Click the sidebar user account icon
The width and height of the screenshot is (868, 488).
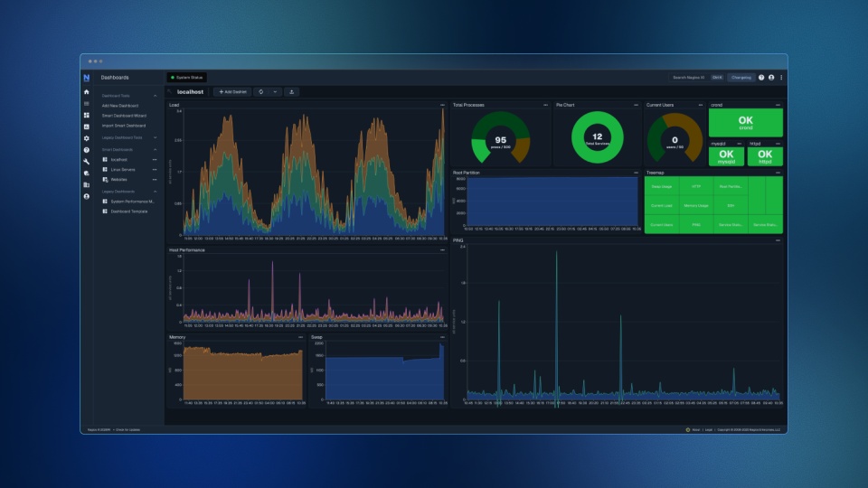pyautogui.click(x=87, y=196)
